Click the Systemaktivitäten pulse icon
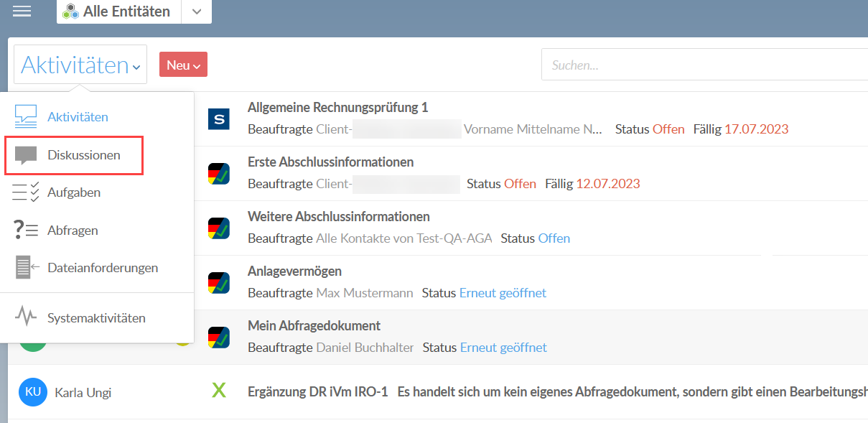Viewport: 868px width, 423px height. pos(26,317)
